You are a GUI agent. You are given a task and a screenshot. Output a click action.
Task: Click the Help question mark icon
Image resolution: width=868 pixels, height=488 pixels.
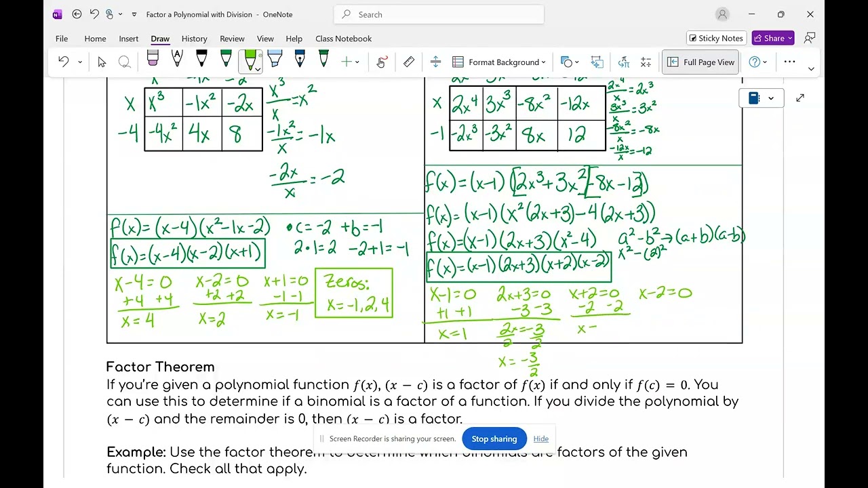(x=754, y=62)
